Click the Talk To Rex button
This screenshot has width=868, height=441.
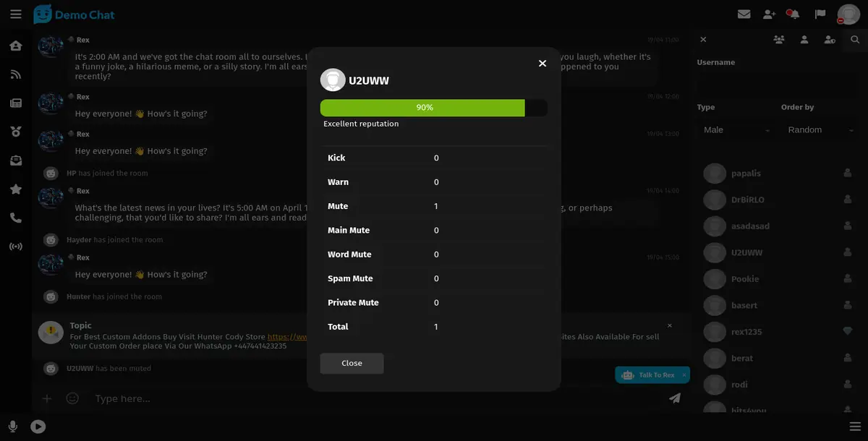pyautogui.click(x=651, y=375)
